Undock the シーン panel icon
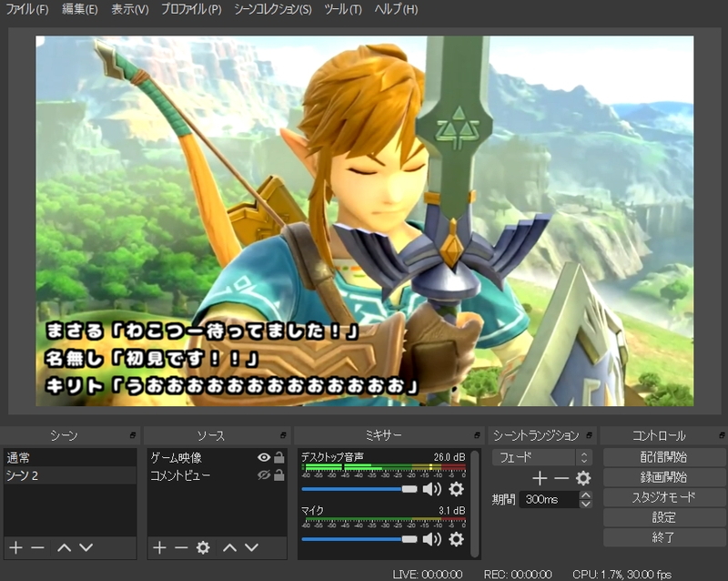Viewport: 728px width, 581px height. tap(133, 435)
